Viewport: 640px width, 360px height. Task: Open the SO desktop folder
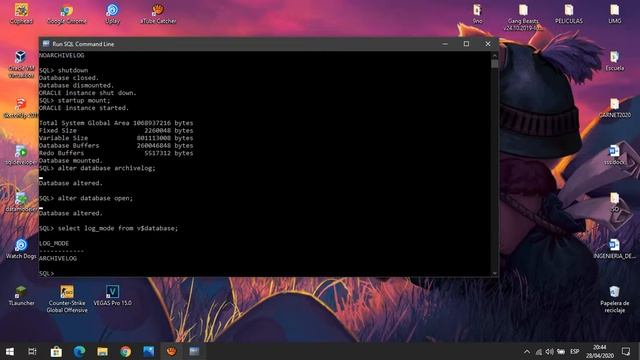(x=615, y=202)
